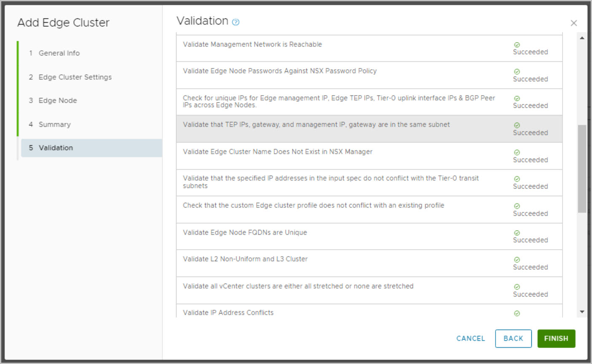Click Cancel to abort wizard

pyautogui.click(x=471, y=338)
